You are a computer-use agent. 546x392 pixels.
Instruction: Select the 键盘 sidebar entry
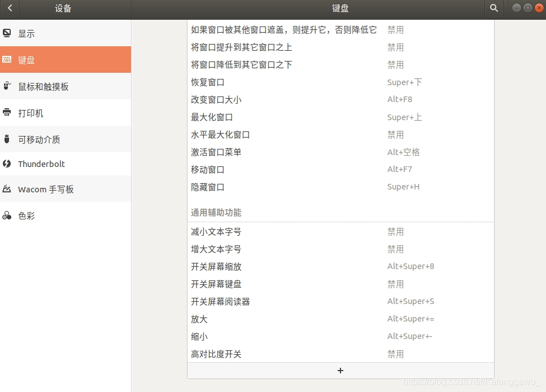[65, 60]
